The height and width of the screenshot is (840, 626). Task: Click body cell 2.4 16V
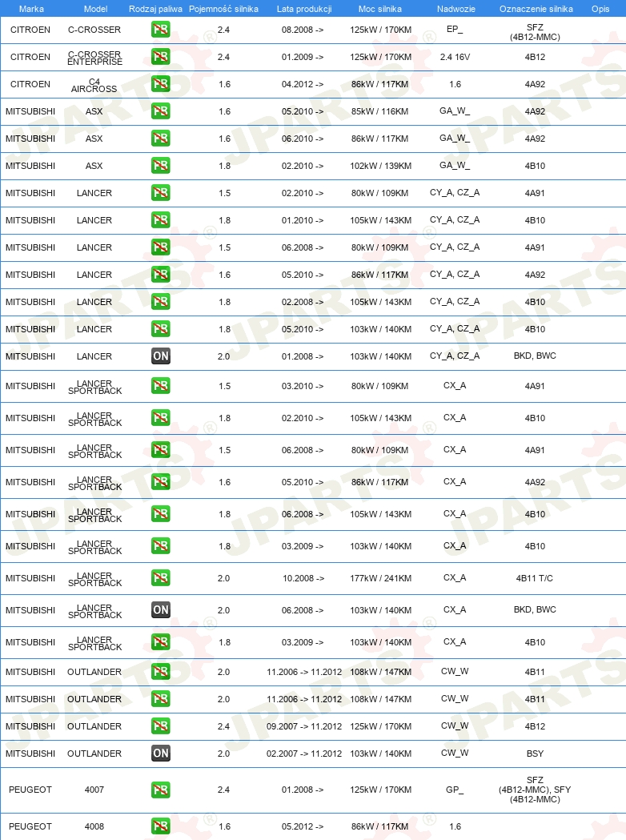coord(455,57)
